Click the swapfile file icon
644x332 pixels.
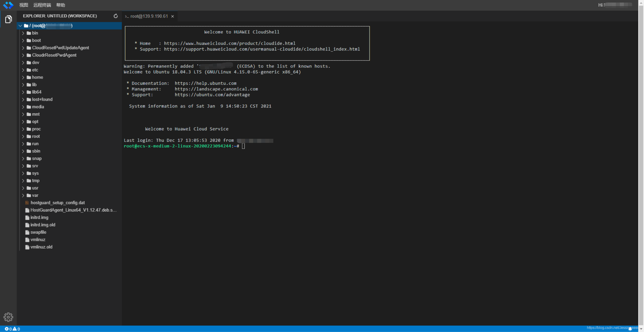[x=27, y=233]
